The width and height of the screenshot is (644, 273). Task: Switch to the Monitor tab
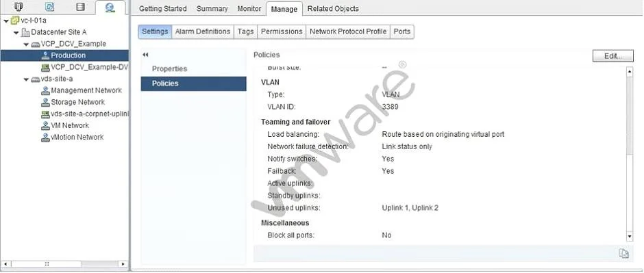249,9
